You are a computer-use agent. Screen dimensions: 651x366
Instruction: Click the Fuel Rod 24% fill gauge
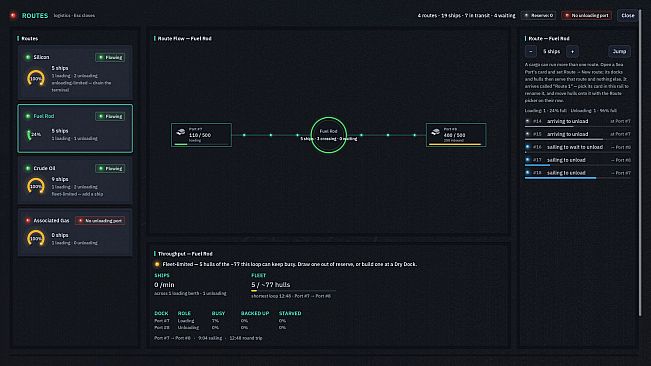(x=35, y=134)
